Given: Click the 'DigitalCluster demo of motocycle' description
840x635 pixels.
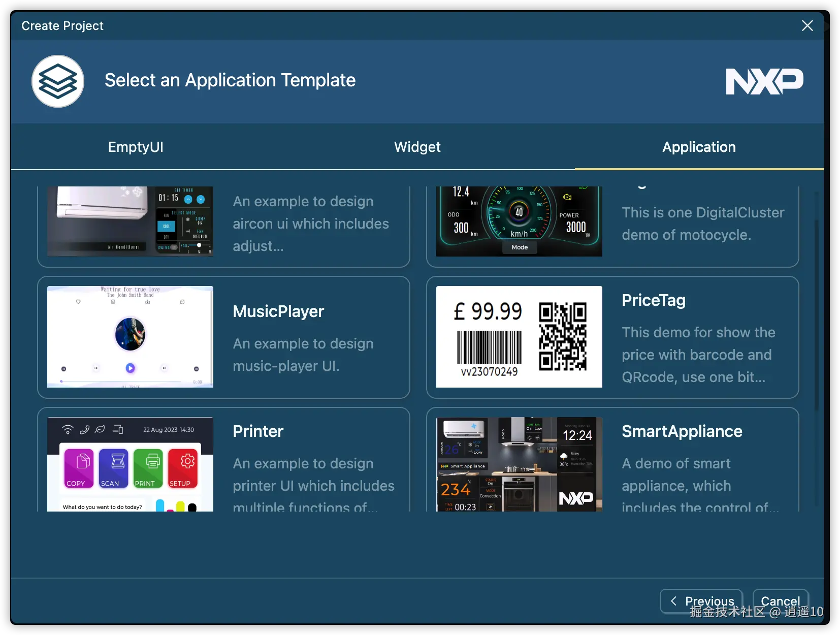Looking at the screenshot, I should tap(703, 224).
